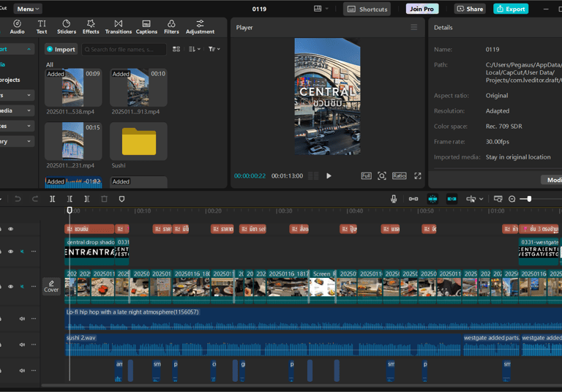Image resolution: width=562 pixels, height=392 pixels.
Task: Mute the Lo-fi hip hop audio track
Action: pos(22,319)
